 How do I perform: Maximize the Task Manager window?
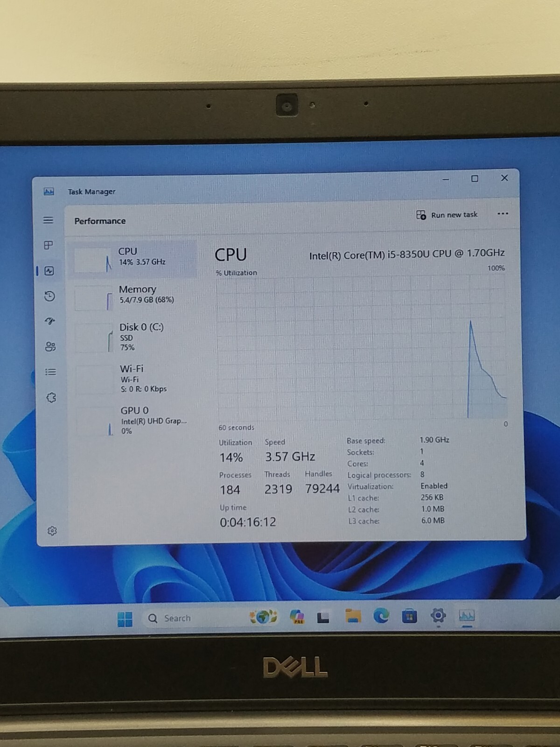[475, 178]
